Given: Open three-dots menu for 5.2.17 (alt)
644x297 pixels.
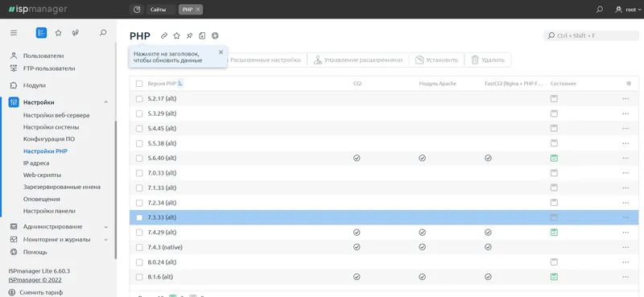Looking at the screenshot, I should 625,98.
